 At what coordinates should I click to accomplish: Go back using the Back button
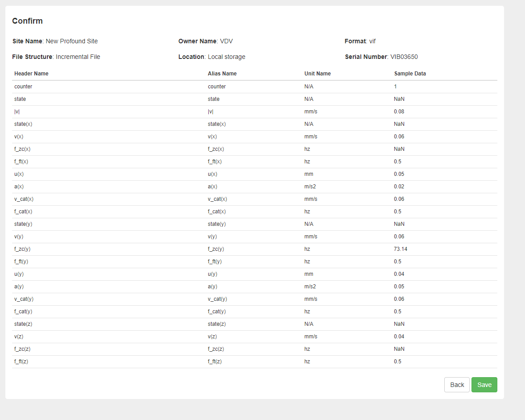pyautogui.click(x=457, y=385)
